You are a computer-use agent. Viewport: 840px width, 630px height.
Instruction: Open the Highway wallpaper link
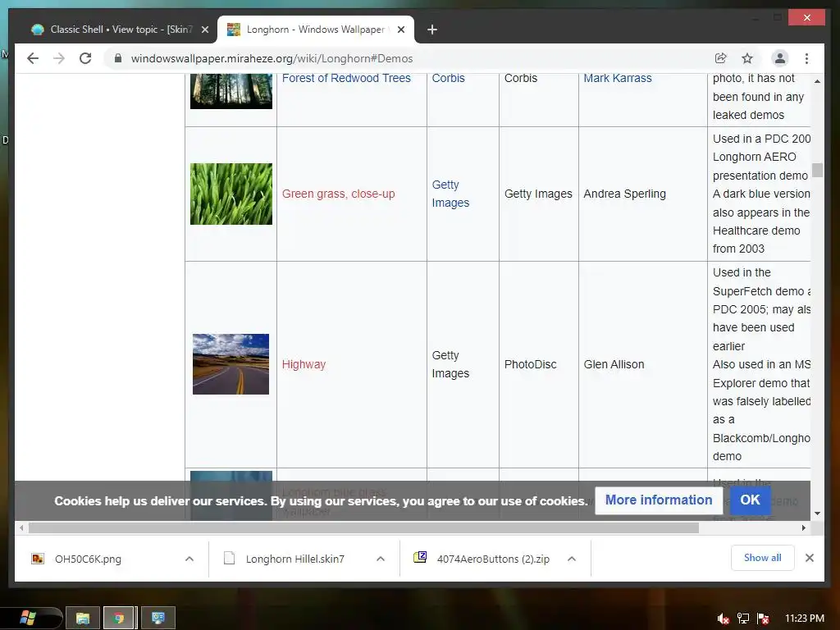point(304,364)
